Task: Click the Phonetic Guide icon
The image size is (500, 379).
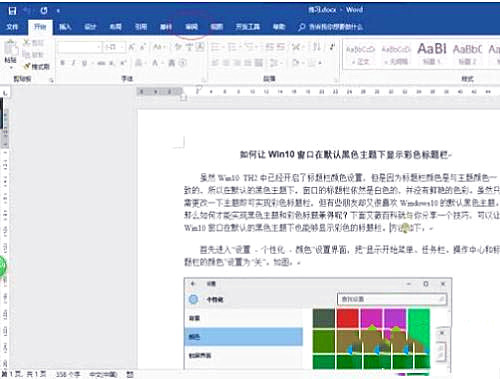Action: 189,47
